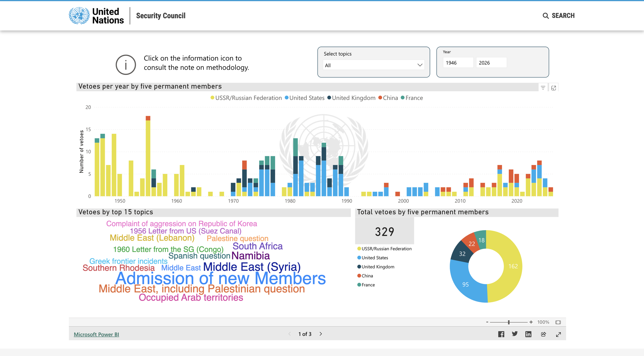Open the share options icon
The width and height of the screenshot is (644, 356).
point(544,334)
